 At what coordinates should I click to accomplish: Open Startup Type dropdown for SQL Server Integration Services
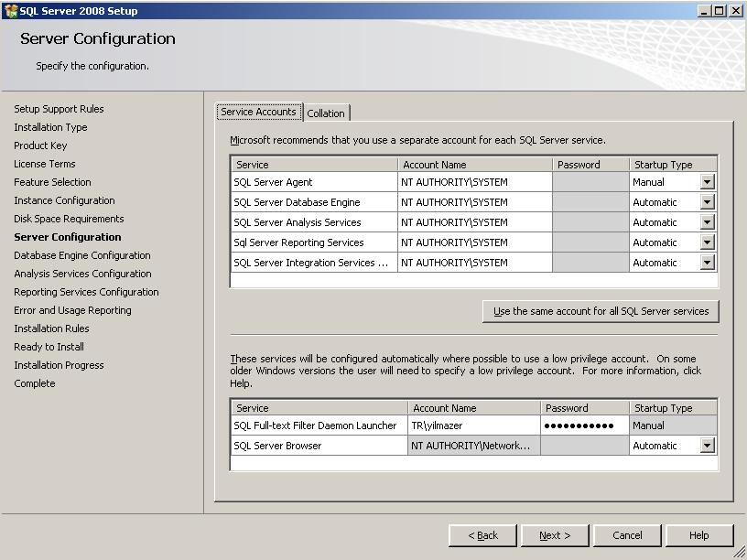click(707, 263)
